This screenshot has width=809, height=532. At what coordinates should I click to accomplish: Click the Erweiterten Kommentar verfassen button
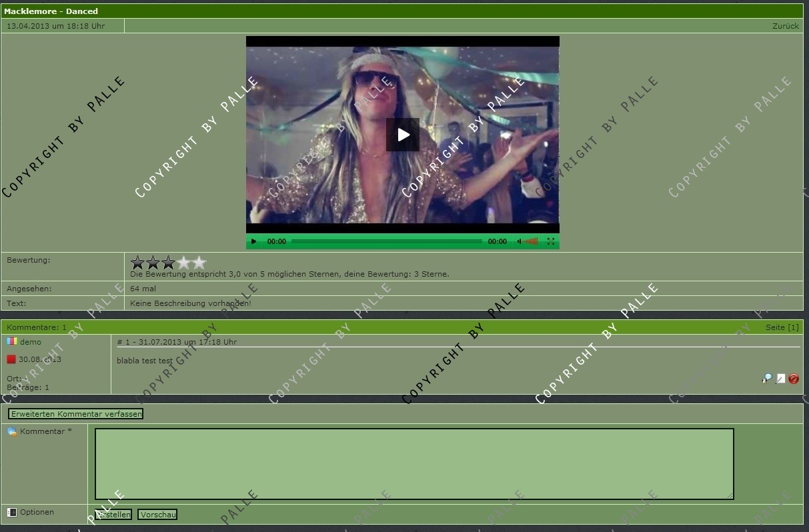click(x=76, y=414)
